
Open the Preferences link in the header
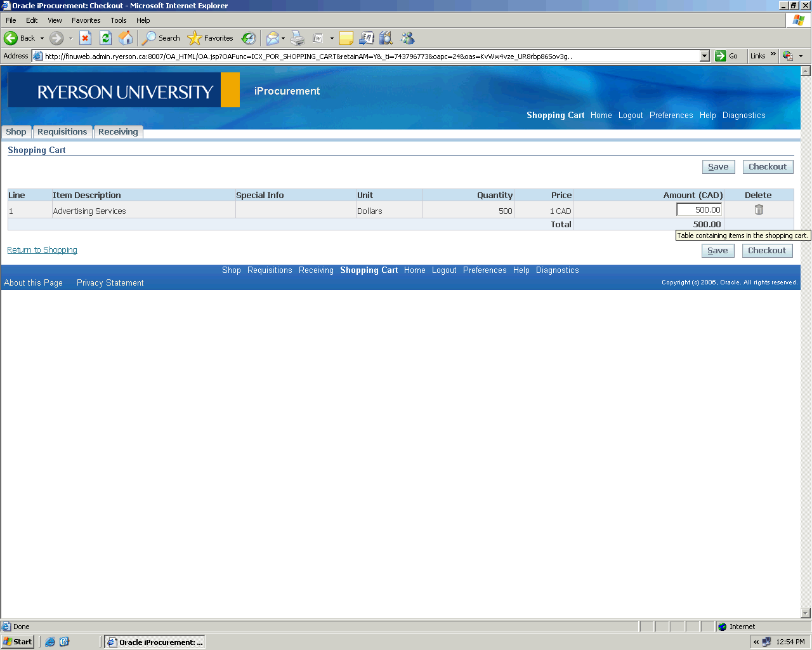click(x=671, y=116)
